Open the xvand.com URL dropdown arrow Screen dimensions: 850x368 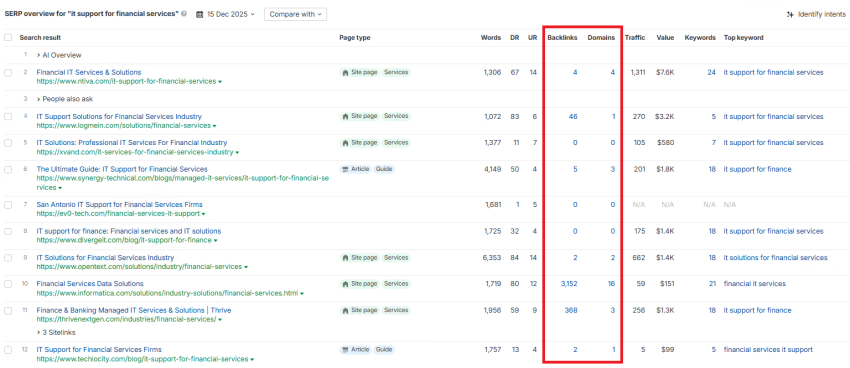(237, 152)
